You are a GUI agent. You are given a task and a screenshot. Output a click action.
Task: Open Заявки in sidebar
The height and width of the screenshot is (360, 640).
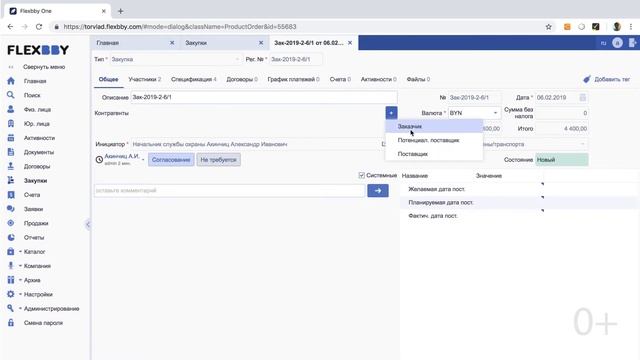click(33, 209)
